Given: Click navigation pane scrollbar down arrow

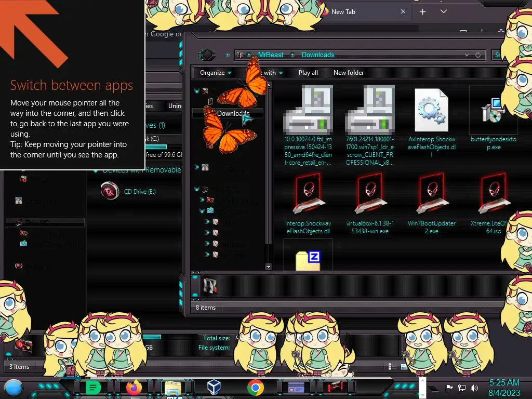Looking at the screenshot, I should [x=269, y=267].
